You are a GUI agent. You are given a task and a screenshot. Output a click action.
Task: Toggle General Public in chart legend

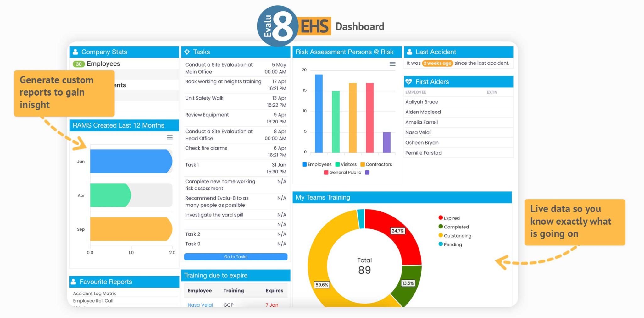(x=342, y=172)
